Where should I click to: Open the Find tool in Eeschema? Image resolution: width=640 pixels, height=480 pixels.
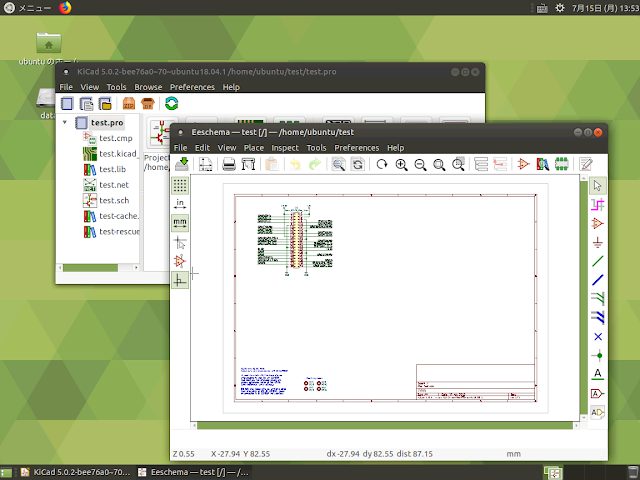pos(338,164)
